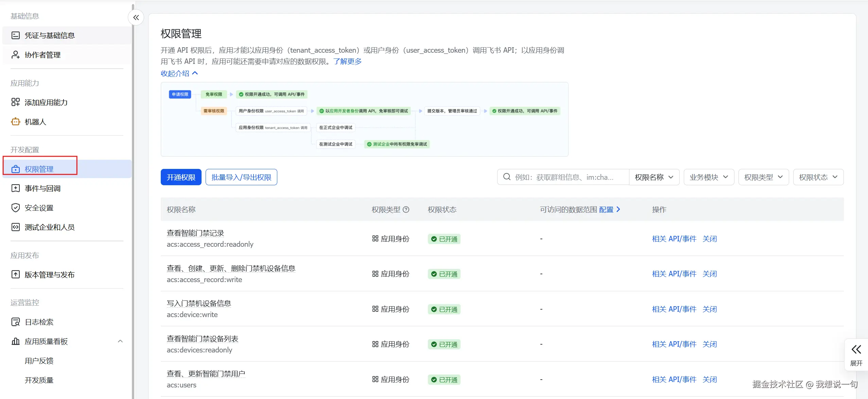
Task: Open the 业务模块 filter dropdown
Action: pyautogui.click(x=709, y=177)
